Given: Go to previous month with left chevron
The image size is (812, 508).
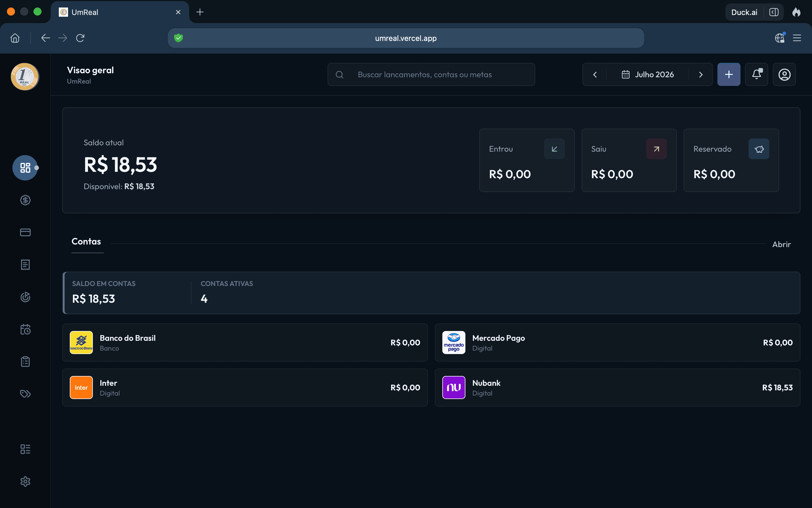Looking at the screenshot, I should (x=595, y=74).
